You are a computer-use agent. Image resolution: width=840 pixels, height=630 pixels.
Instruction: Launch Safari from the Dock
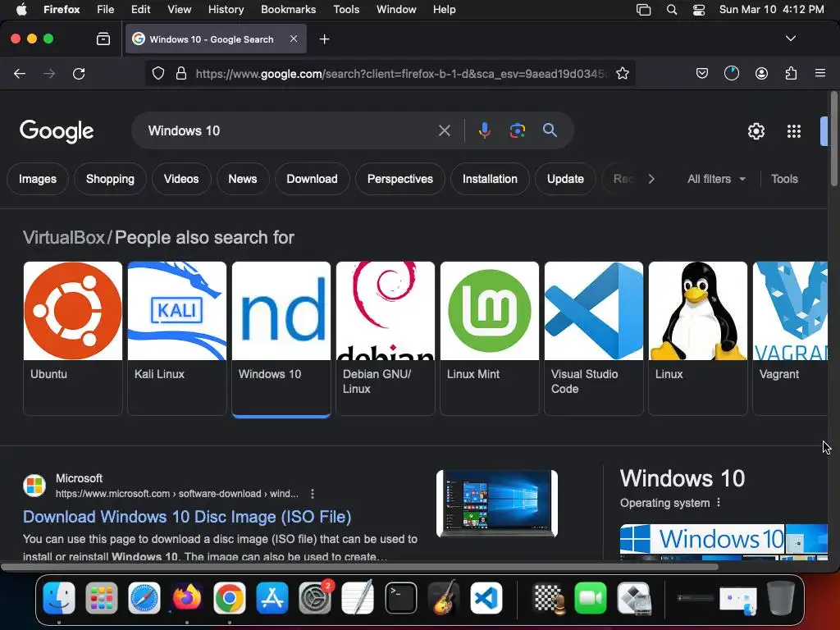coord(144,598)
